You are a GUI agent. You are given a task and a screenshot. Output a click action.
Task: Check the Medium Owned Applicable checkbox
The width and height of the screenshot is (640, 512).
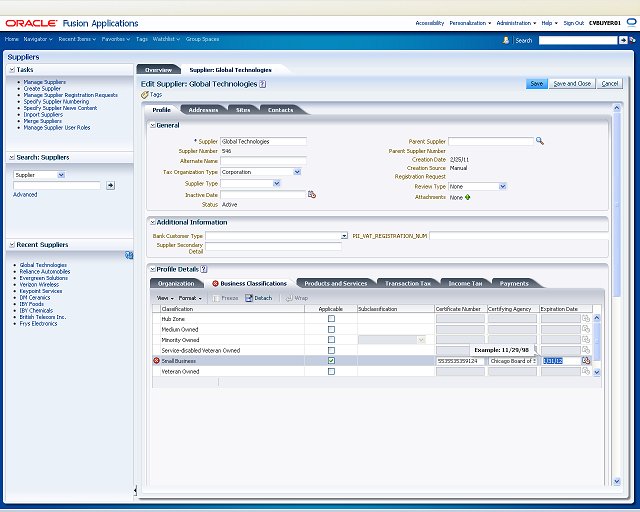pos(331,329)
